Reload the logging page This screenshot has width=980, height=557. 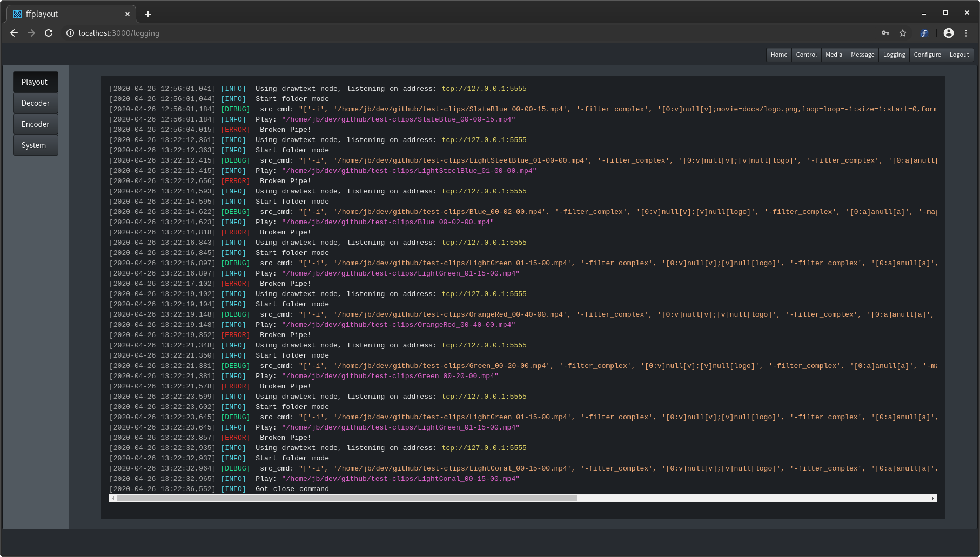click(x=49, y=33)
